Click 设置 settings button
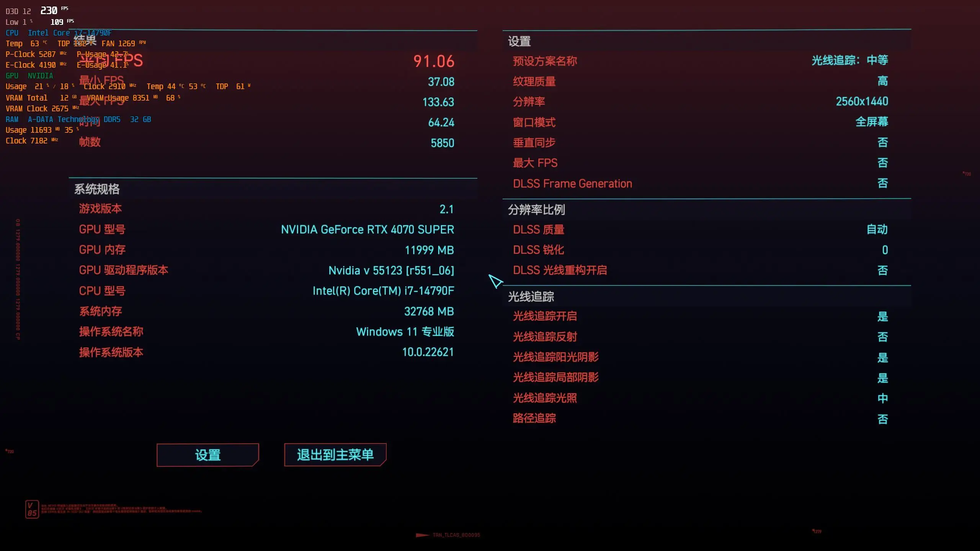980x551 pixels. coord(208,455)
